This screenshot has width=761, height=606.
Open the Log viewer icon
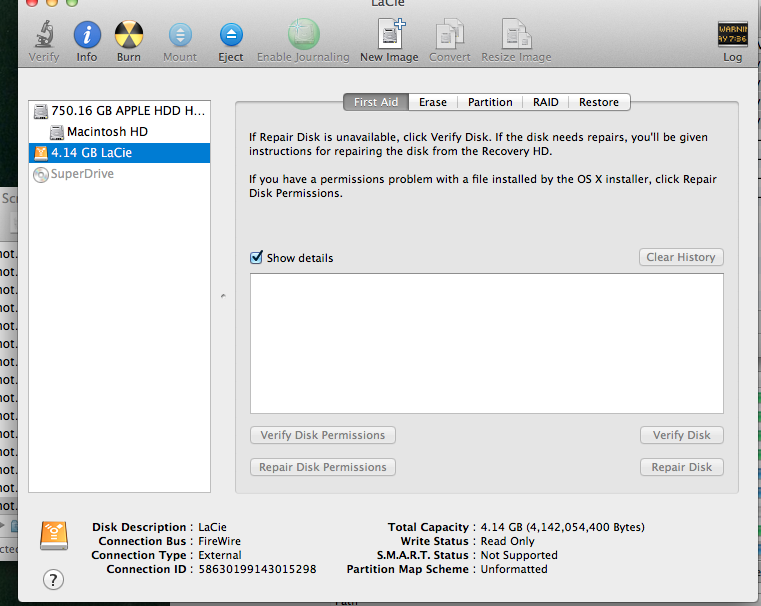732,35
